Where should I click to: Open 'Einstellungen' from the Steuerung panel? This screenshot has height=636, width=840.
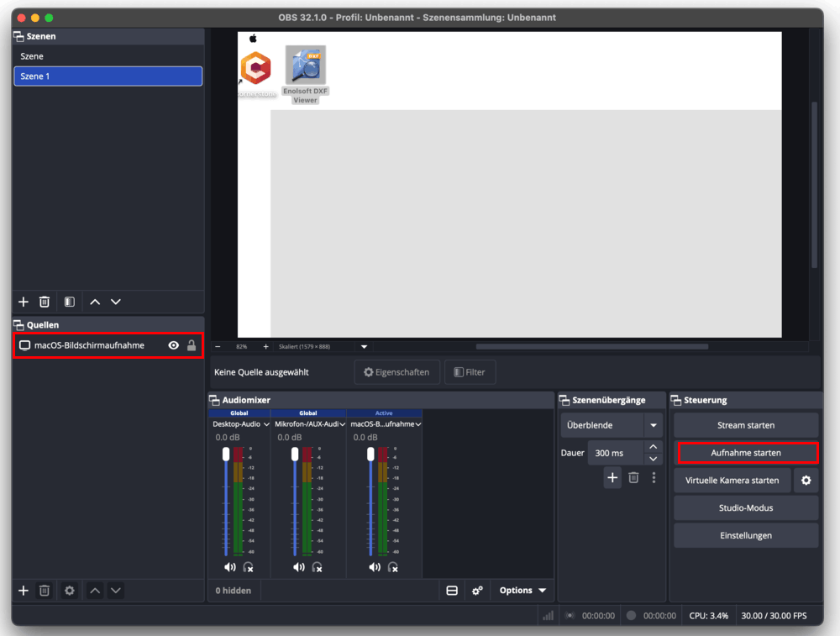click(x=746, y=535)
